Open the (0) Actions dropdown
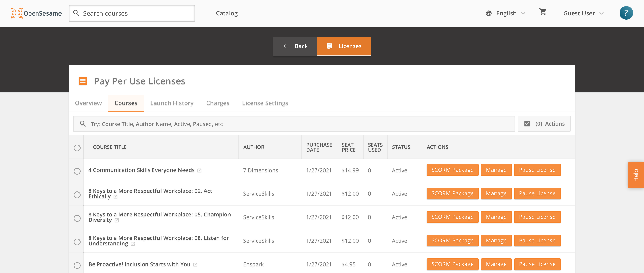644x273 pixels. [544, 124]
